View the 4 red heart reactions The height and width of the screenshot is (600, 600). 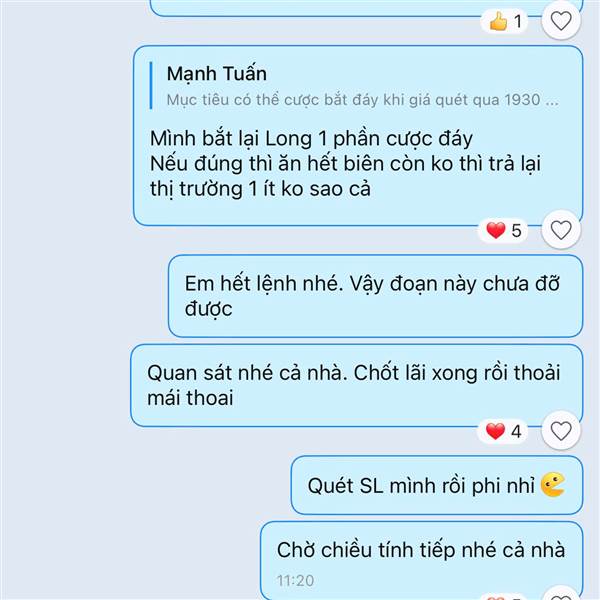click(x=504, y=431)
